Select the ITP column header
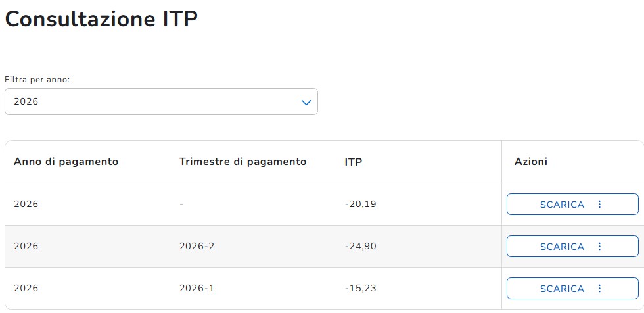 tap(354, 162)
